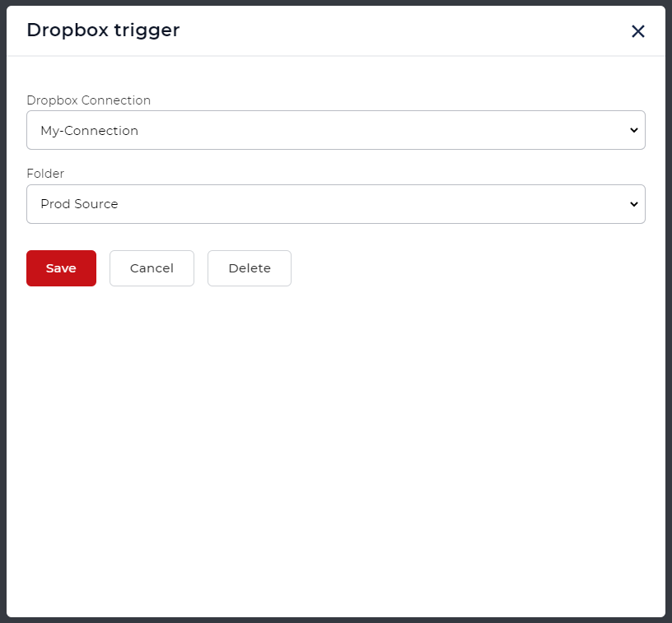Image resolution: width=672 pixels, height=623 pixels.
Task: Click the Dropbox Connection dropdown arrow
Action: pyautogui.click(x=633, y=130)
